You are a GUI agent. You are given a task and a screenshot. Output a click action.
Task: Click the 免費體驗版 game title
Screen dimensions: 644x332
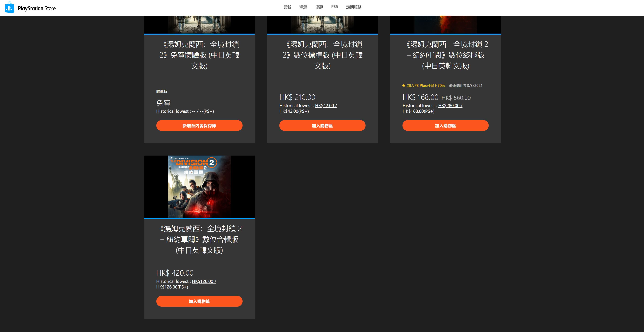pyautogui.click(x=199, y=55)
